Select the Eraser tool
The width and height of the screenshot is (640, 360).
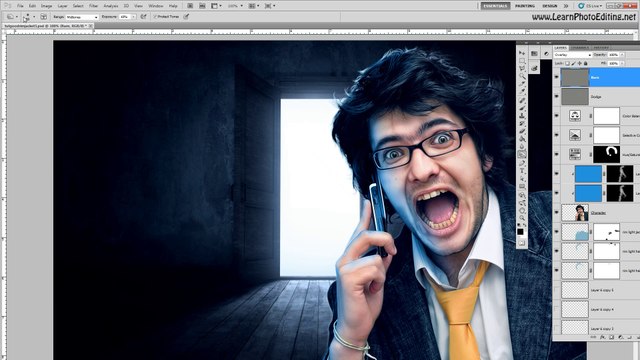522,131
